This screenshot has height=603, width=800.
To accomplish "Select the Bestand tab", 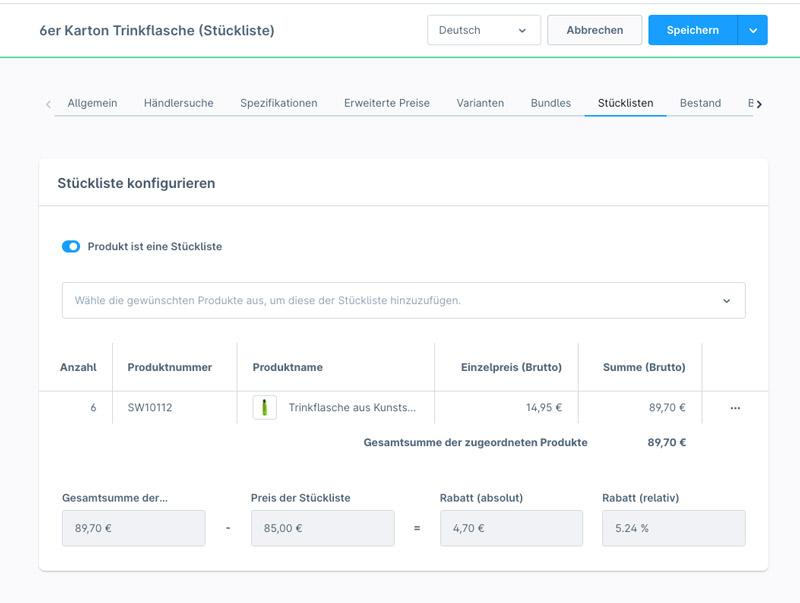I will click(700, 103).
